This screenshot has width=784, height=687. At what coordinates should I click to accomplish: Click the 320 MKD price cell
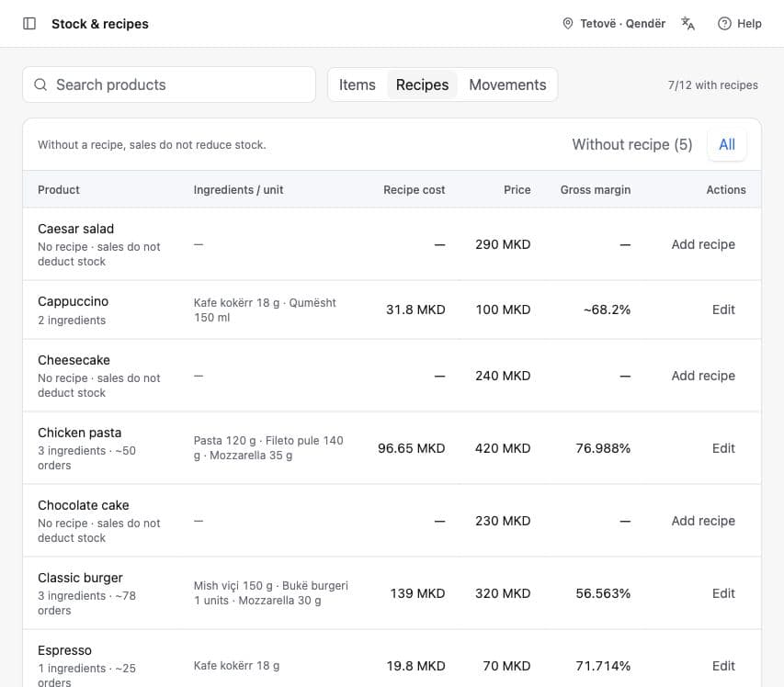503,593
